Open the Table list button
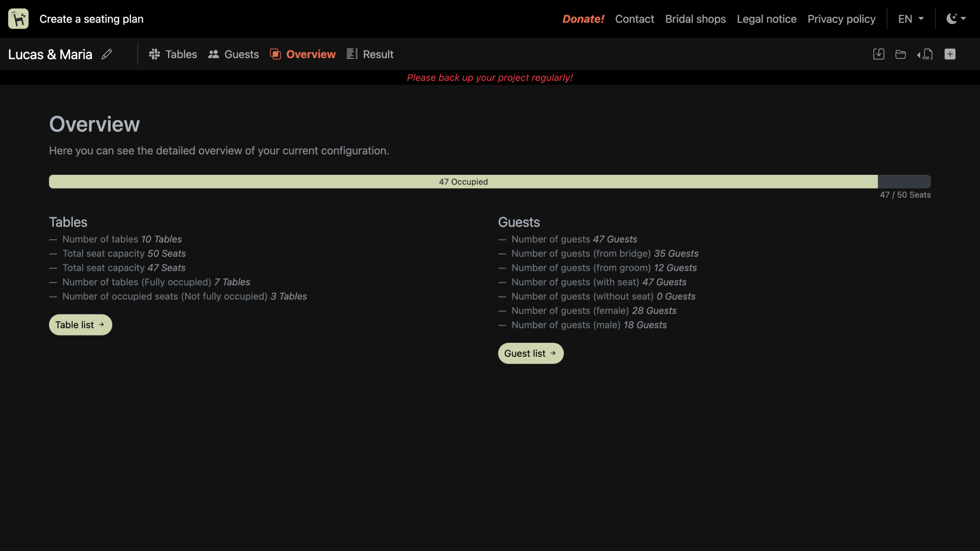Viewport: 980px width, 551px height. click(80, 324)
